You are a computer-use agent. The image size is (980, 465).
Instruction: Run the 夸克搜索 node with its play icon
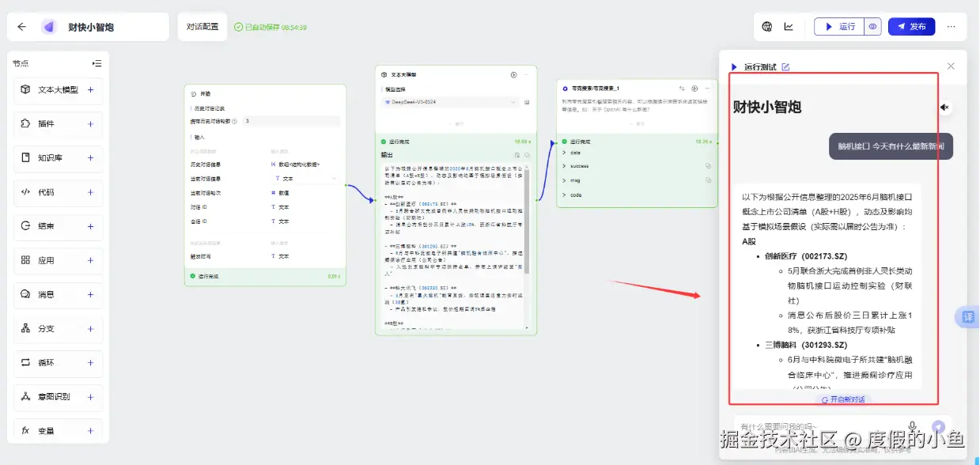pos(695,89)
